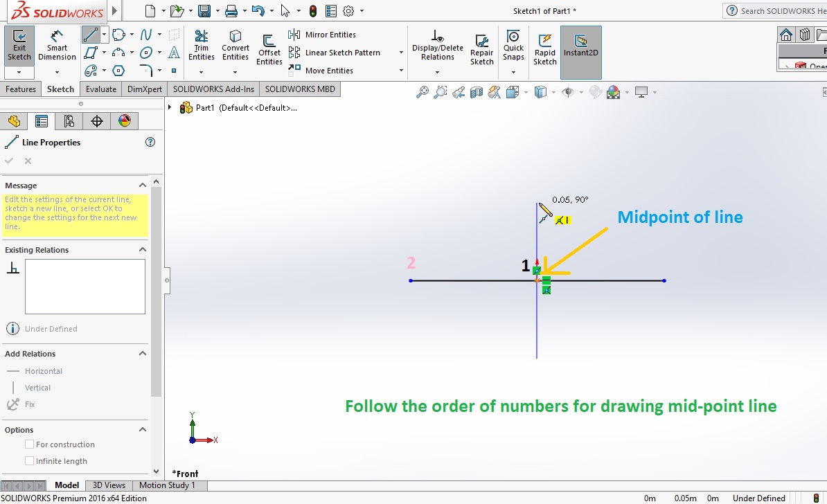Enable the Infinite length option
827x504 pixels.
tap(29, 460)
